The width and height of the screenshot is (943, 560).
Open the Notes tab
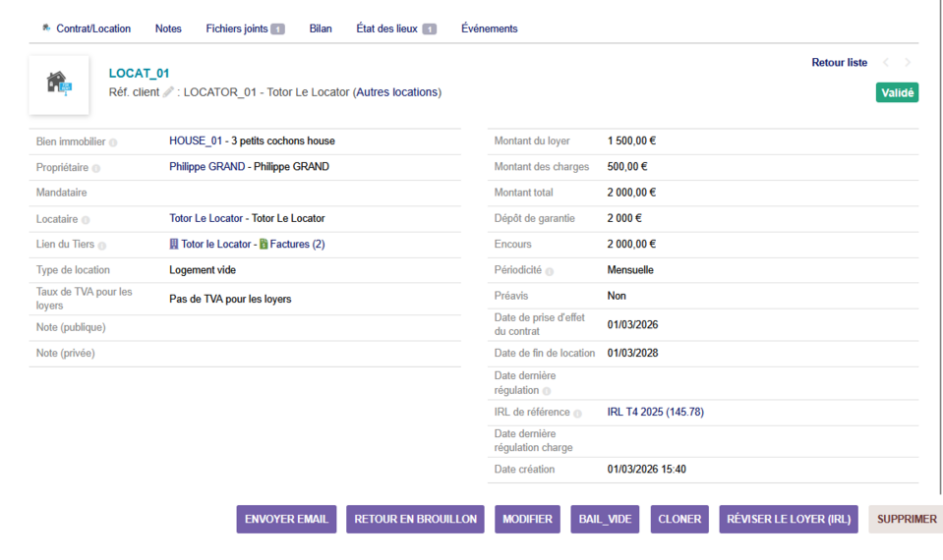[x=168, y=28]
